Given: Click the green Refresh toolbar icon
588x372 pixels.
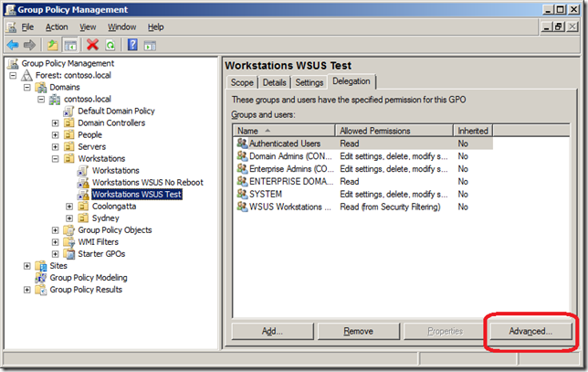Looking at the screenshot, I should 110,44.
